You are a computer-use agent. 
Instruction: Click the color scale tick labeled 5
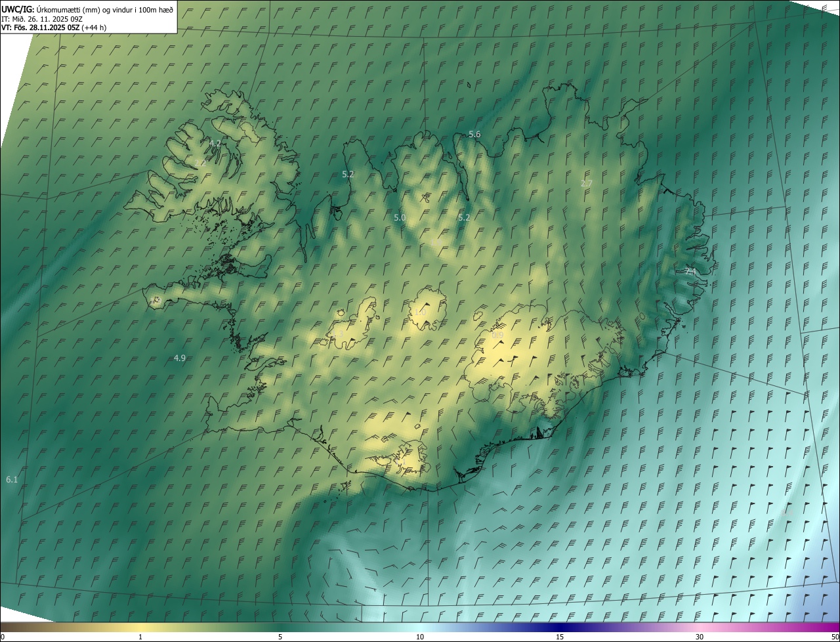(280, 637)
